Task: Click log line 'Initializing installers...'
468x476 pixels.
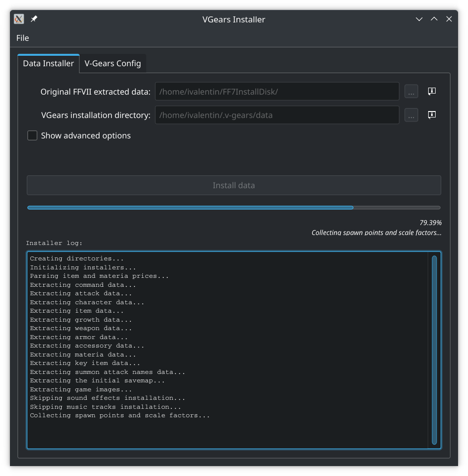Action: pyautogui.click(x=83, y=267)
